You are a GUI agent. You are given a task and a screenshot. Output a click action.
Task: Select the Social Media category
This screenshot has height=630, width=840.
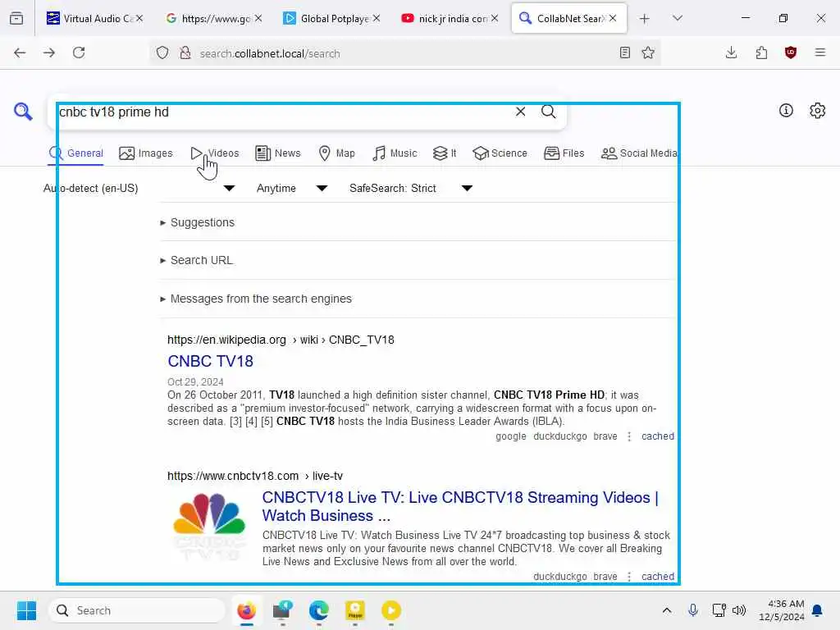tap(639, 153)
